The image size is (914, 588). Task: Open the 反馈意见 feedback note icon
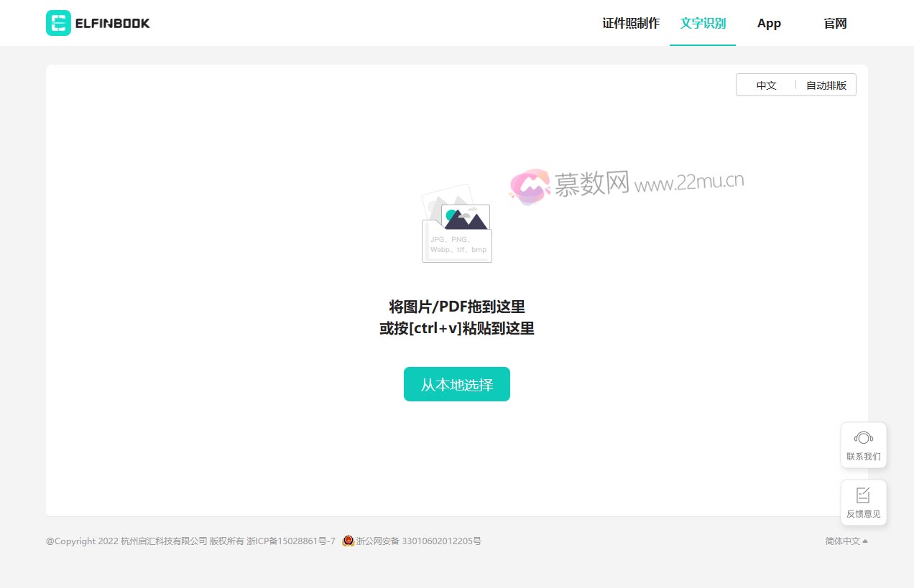tap(863, 495)
